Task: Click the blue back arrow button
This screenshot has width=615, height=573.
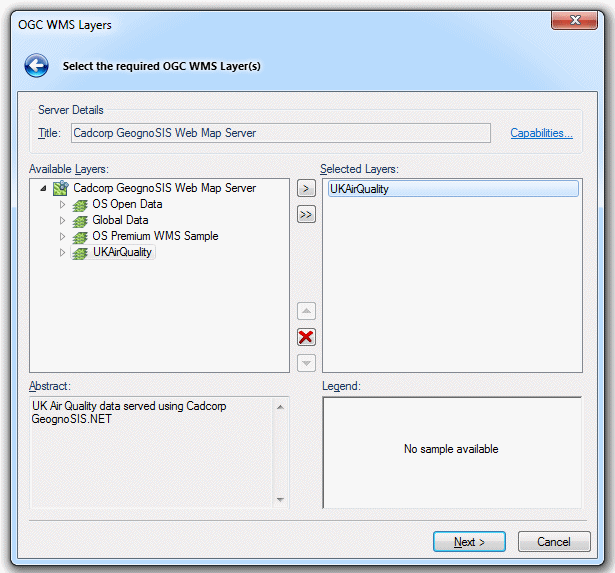Action: 37,67
